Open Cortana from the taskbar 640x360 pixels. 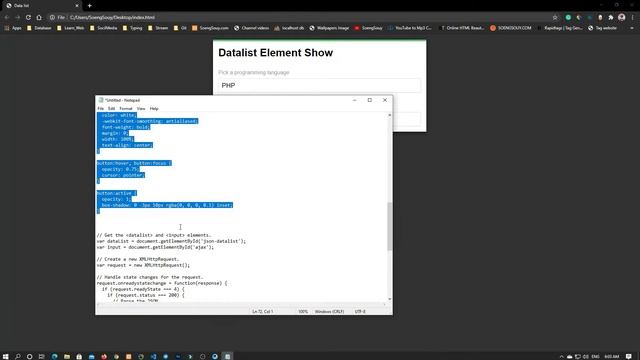[x=29, y=356]
